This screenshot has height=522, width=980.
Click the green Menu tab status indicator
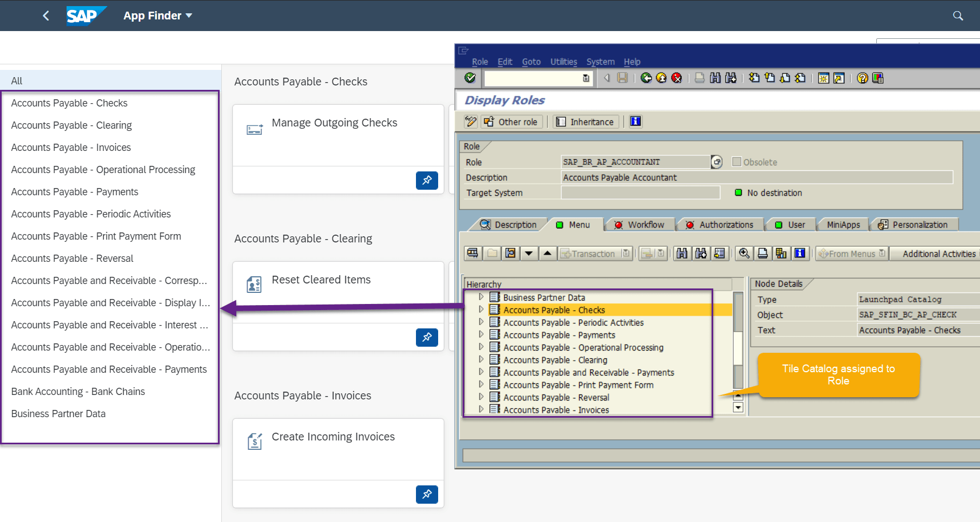pyautogui.click(x=560, y=224)
